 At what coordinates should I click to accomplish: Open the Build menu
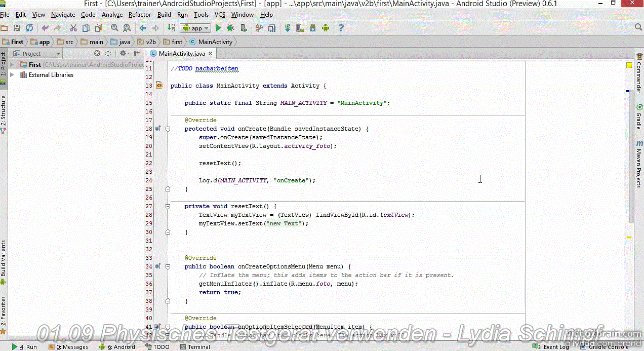(x=164, y=15)
